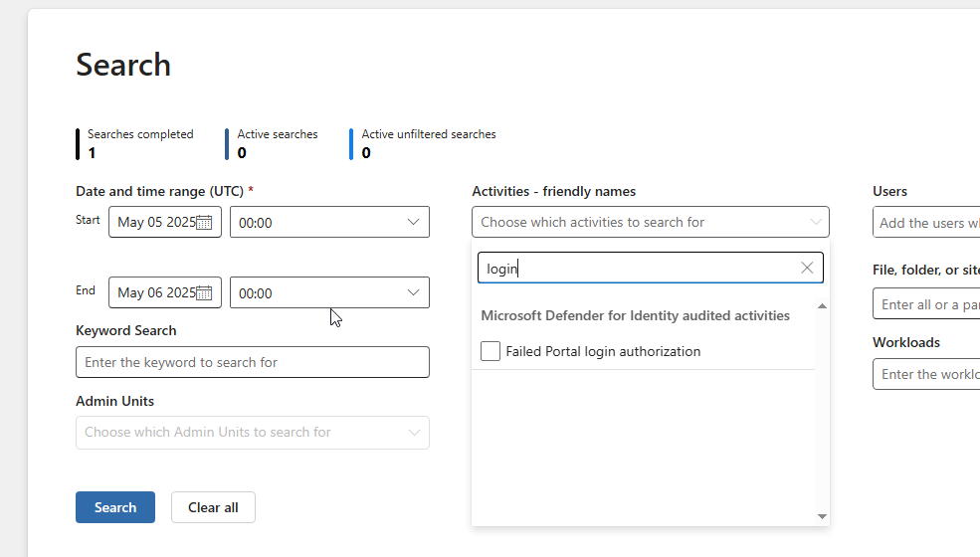Screen dimensions: 980x557
Task: Click the End date field May 06 2025
Action: pyautogui.click(x=165, y=292)
